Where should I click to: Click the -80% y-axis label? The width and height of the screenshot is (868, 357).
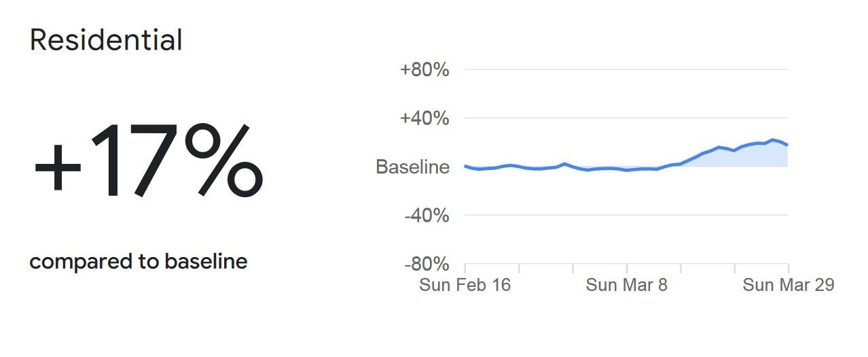coord(427,265)
